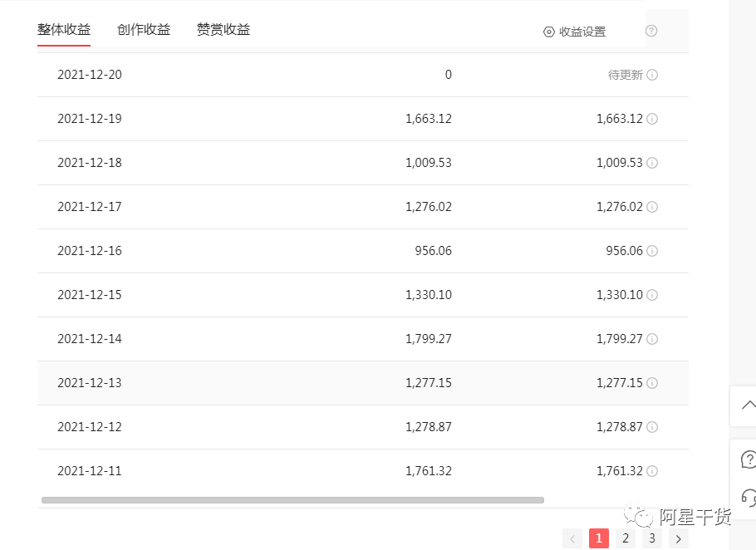Click the gear icon beside 收益设置
Image resolution: width=756 pixels, height=550 pixels.
(x=547, y=32)
